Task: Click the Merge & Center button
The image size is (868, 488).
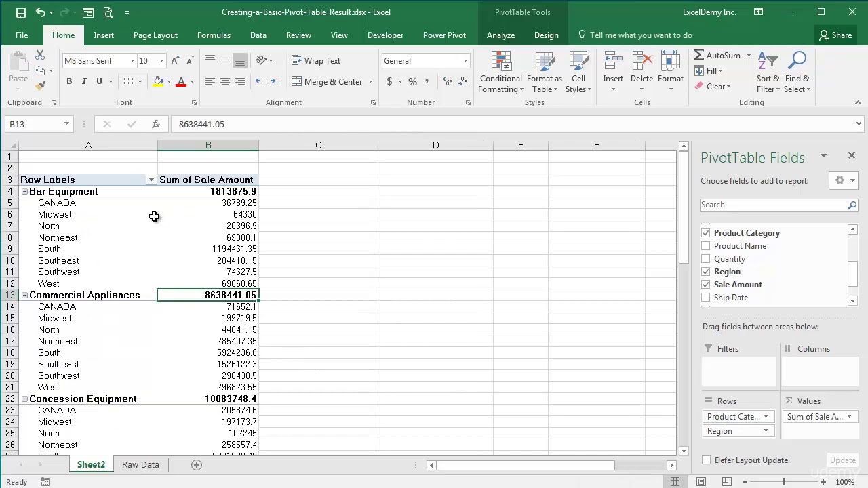Action: (327, 81)
